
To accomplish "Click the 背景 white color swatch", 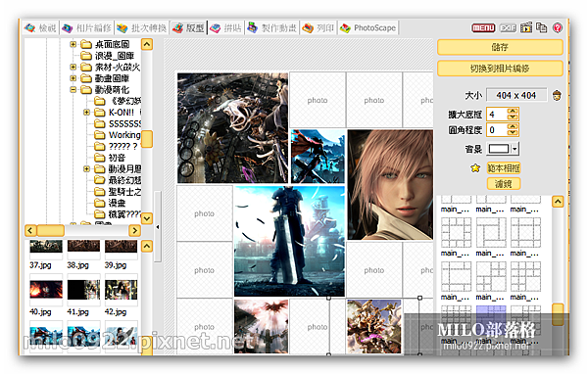I will click(499, 149).
